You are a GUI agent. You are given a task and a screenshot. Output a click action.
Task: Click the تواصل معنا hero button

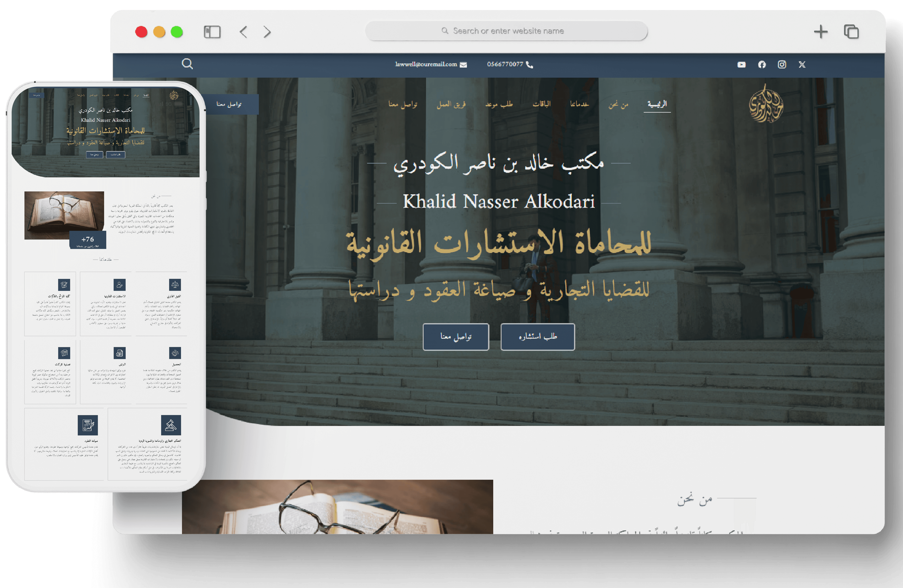coord(456,337)
